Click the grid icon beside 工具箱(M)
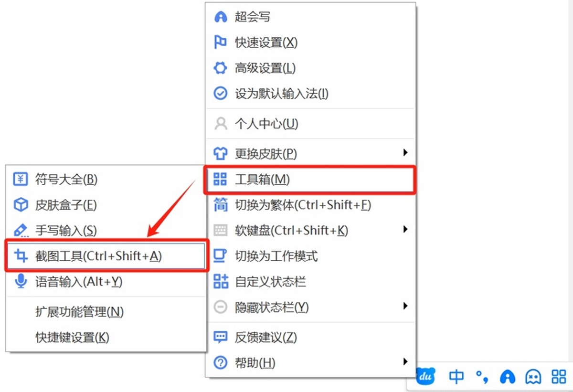This screenshot has height=392, width=573. click(x=220, y=180)
